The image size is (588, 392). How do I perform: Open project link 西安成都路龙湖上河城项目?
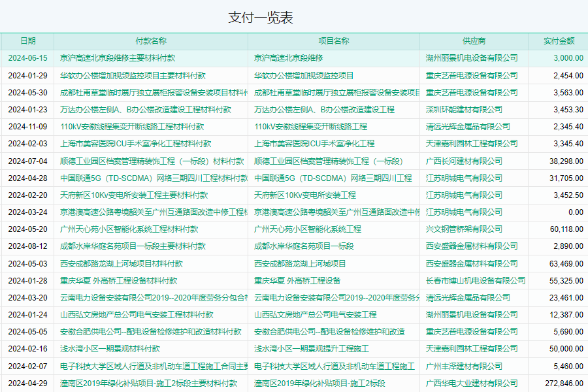point(300,264)
